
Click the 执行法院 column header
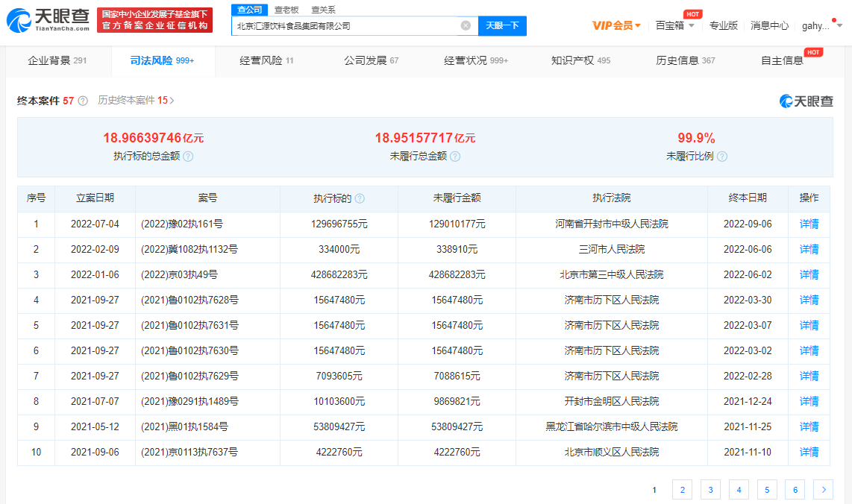click(611, 198)
